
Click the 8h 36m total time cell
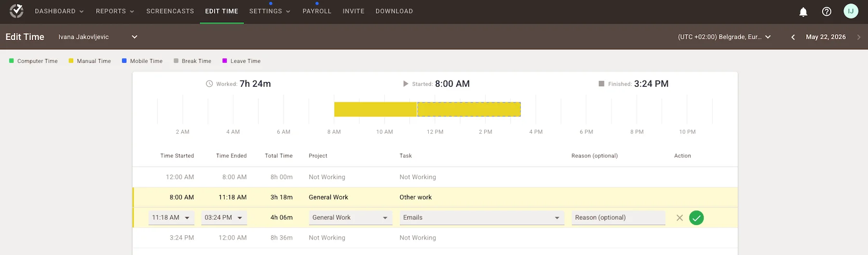(282, 238)
